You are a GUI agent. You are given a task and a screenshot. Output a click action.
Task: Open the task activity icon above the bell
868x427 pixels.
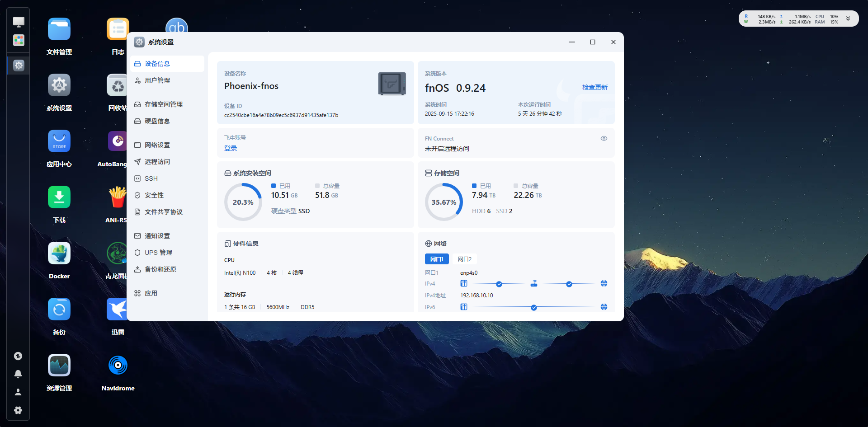18,356
